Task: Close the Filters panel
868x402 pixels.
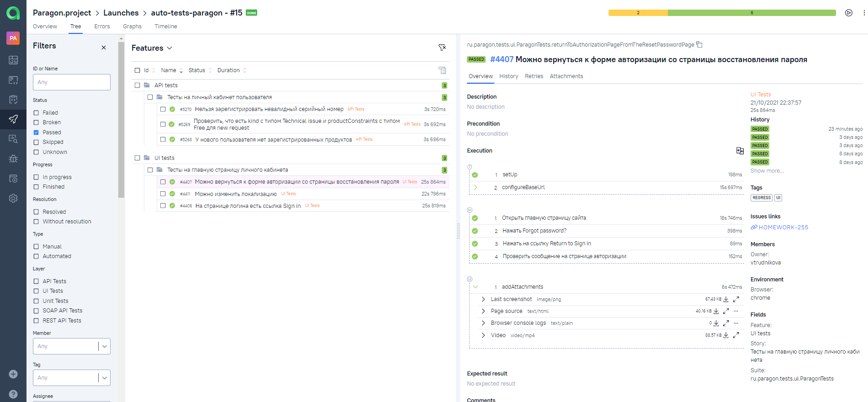Action: pyautogui.click(x=104, y=48)
